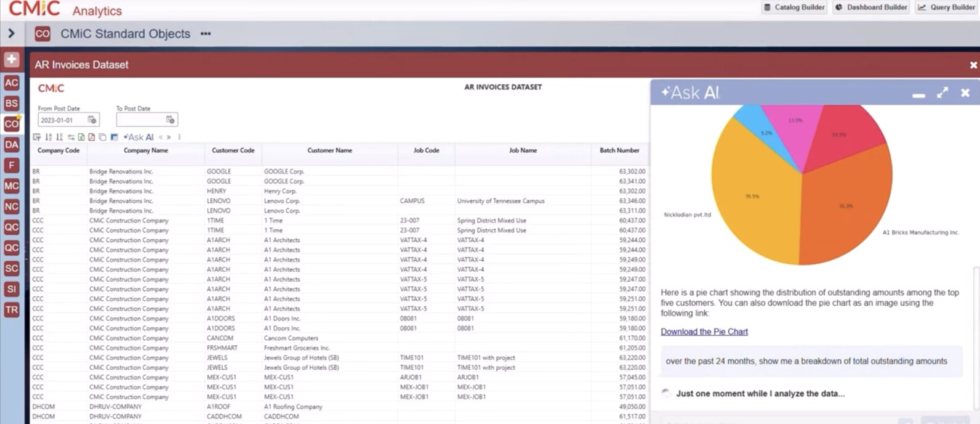The image size is (980, 424).
Task: Click the 'Freshmart Groceries Inc.' cell
Action: 297,348
